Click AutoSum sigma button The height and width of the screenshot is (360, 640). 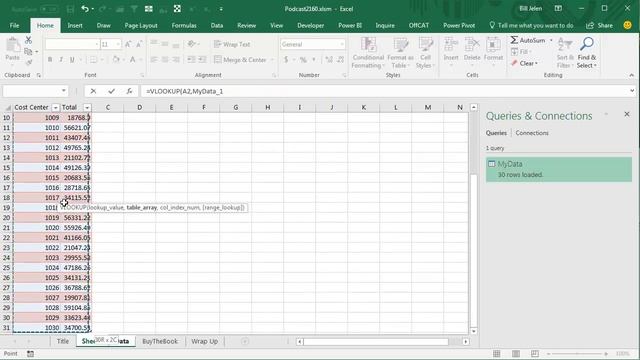pyautogui.click(x=527, y=40)
